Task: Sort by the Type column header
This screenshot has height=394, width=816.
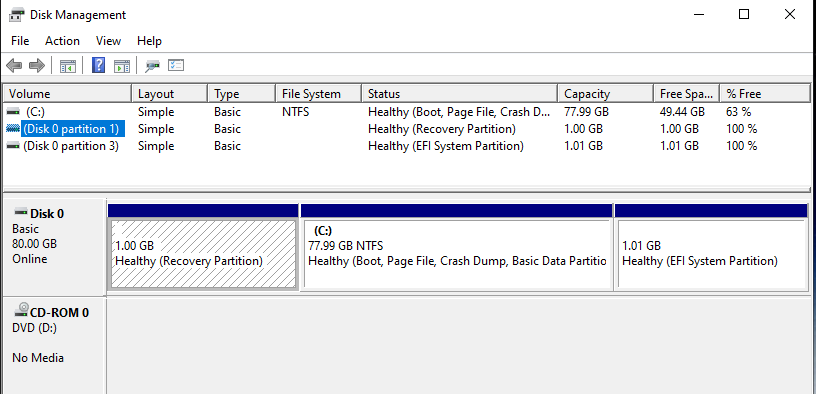Action: tap(241, 94)
